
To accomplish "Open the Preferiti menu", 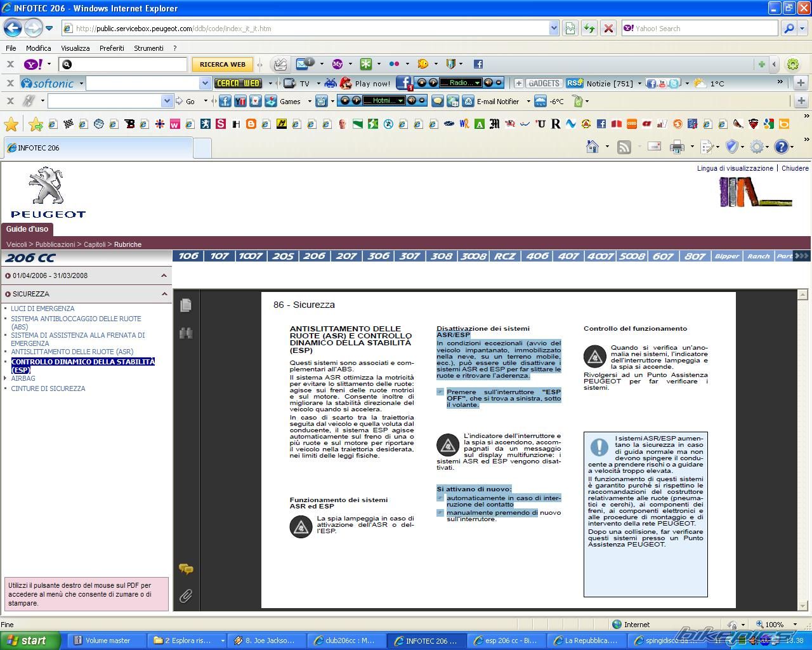I will 112,48.
